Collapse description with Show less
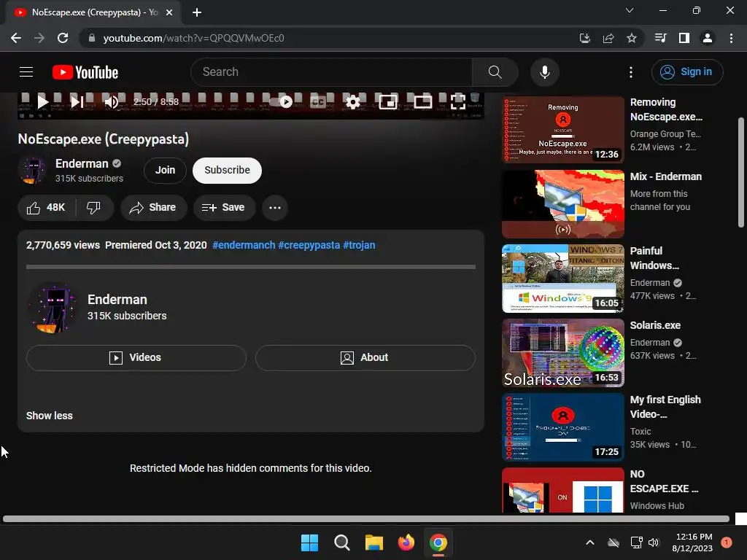This screenshot has height=560, width=747. [x=50, y=416]
